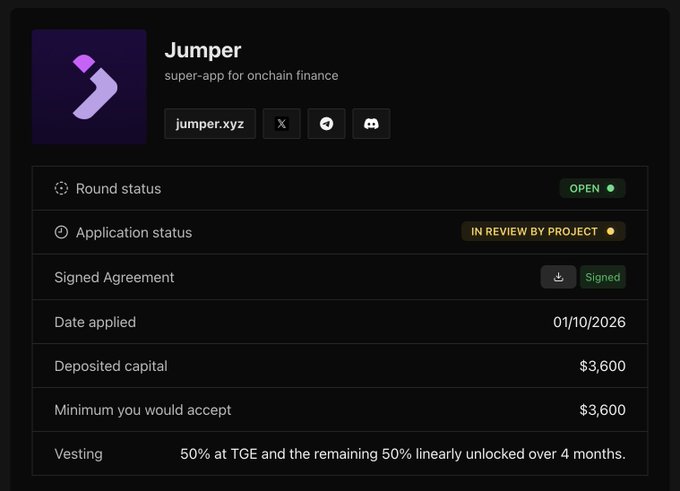Select the Jumper project title
Screen dimensions: 680x491
pyautogui.click(x=203, y=50)
